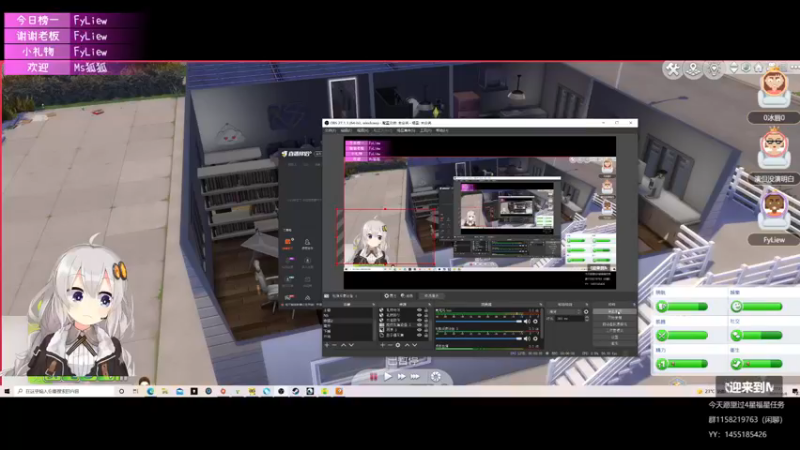Image resolution: width=800 pixels, height=450 pixels.
Task: Toggle visibility eye of the image source row
Action: click(x=419, y=330)
